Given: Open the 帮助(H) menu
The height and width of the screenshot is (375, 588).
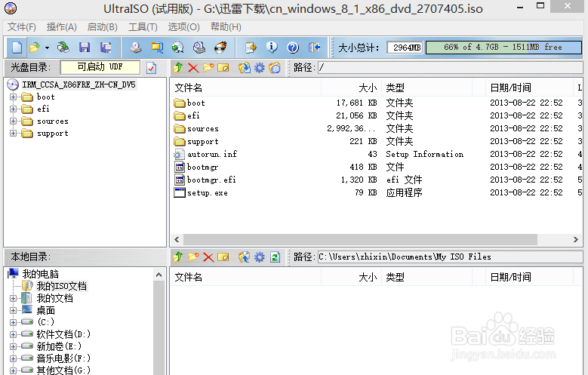Looking at the screenshot, I should coord(226,27).
